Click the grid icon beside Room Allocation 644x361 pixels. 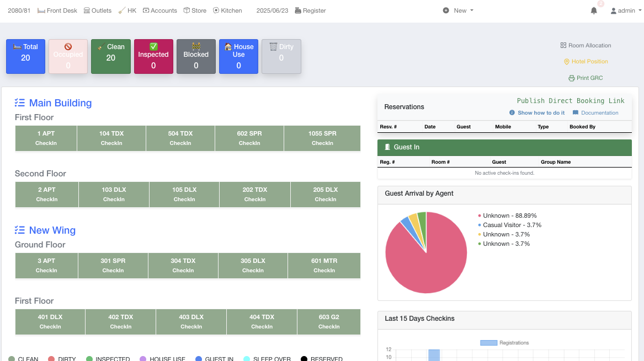[563, 46]
